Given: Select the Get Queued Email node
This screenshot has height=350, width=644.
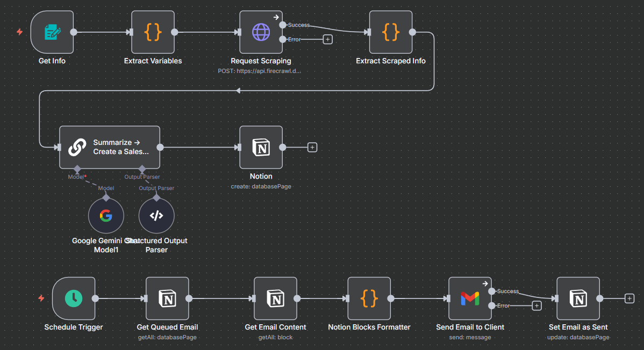Looking at the screenshot, I should coord(167,298).
